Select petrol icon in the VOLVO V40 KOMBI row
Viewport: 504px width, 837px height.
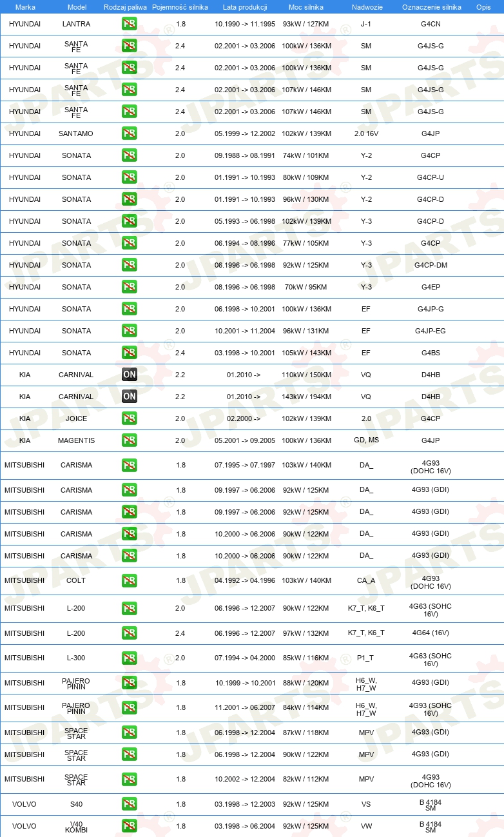[x=129, y=826]
